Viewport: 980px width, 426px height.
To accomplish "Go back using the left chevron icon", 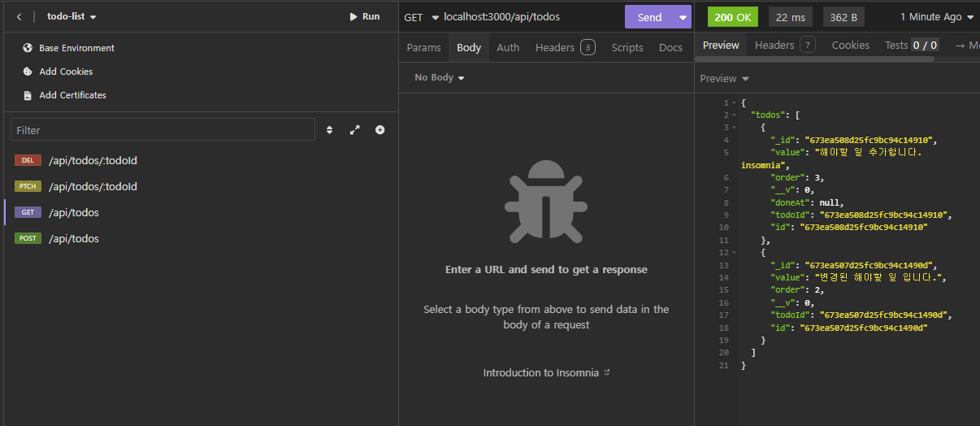I will coord(19,16).
